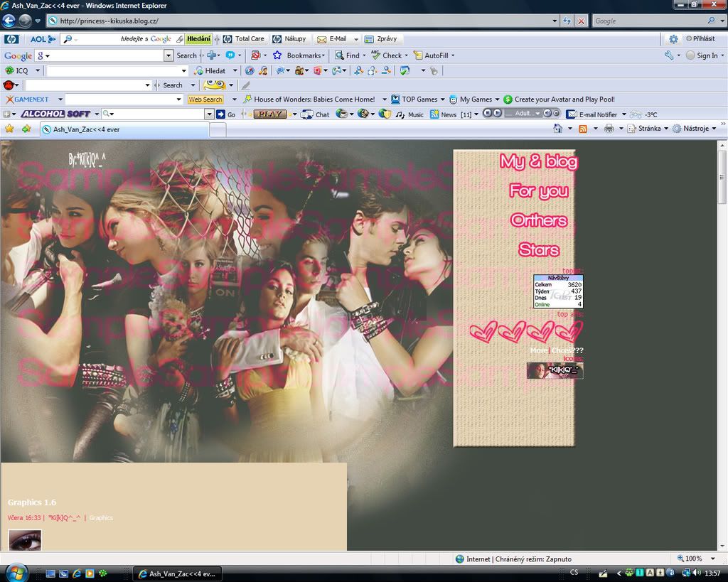Click the HP logo toolbar icon
Viewport: 728px width, 582px height.
click(11, 39)
